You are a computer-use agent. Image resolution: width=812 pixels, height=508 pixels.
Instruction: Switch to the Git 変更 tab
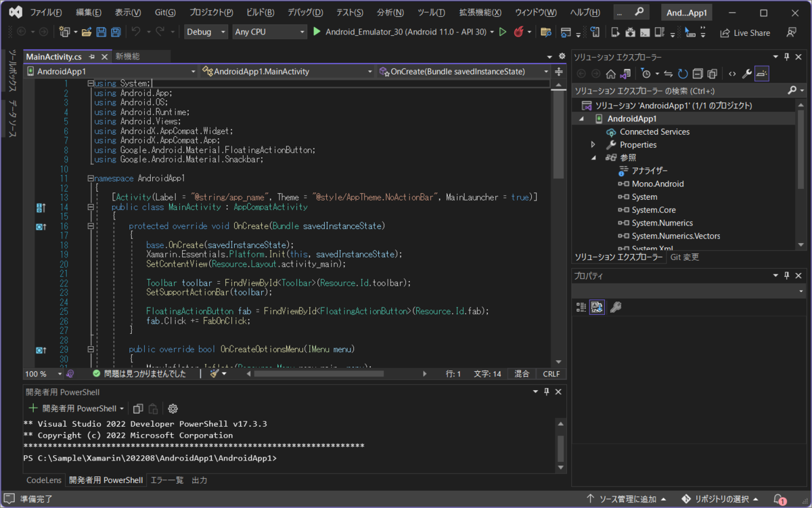[685, 257]
